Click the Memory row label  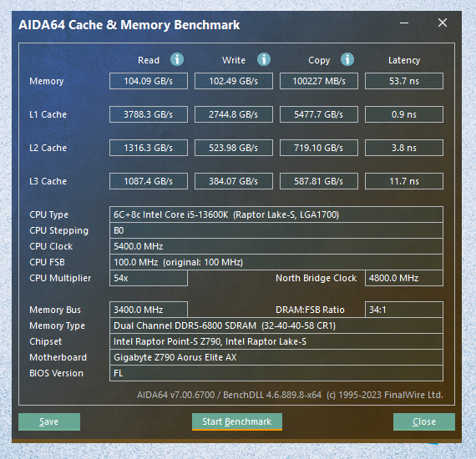[47, 81]
